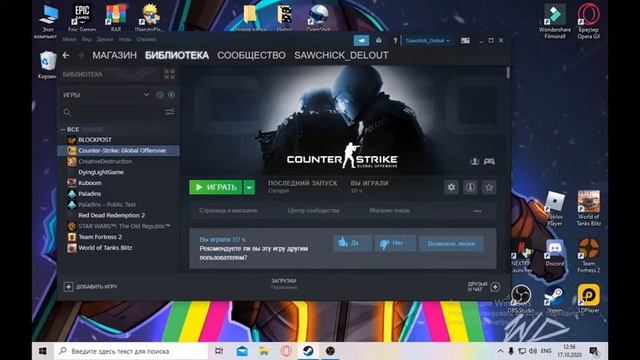
Task: Click the green ИГРАТЬ button
Action: click(216, 187)
